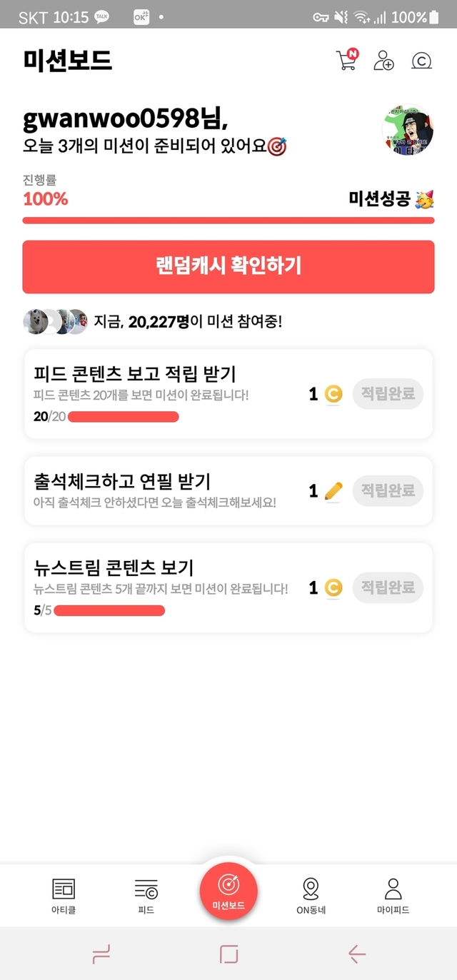Open the cash coin icon in header
The image size is (457, 980).
coord(422,61)
